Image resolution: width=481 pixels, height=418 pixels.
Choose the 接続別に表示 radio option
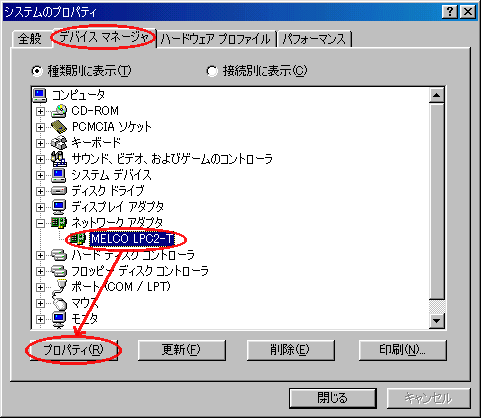tap(211, 71)
